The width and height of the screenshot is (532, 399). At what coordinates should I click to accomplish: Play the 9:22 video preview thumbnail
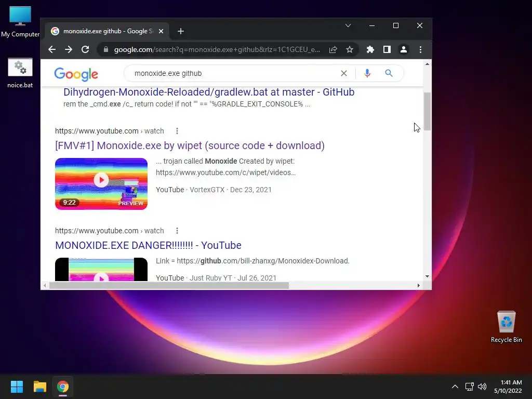tap(101, 183)
